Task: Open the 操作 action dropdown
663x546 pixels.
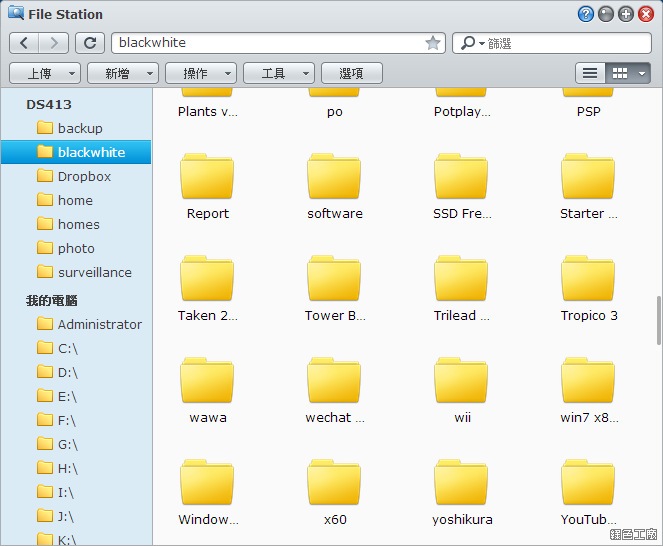Action: 201,73
